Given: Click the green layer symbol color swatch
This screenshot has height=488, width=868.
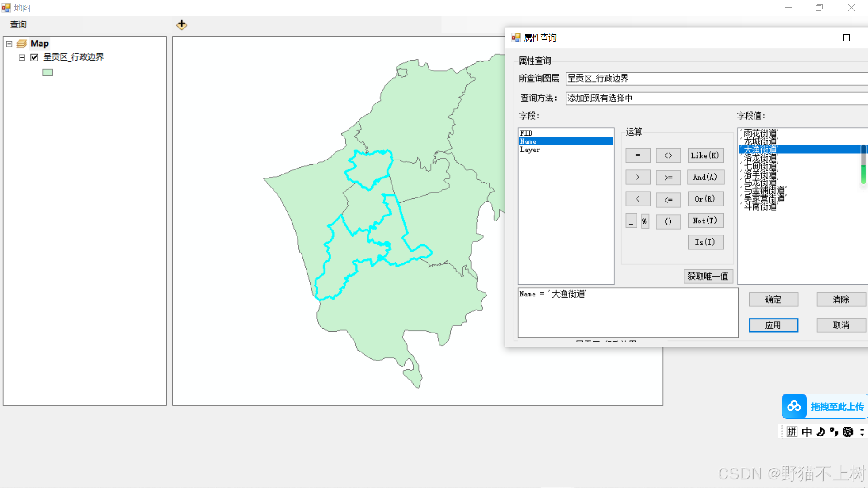Looking at the screenshot, I should pos(47,72).
